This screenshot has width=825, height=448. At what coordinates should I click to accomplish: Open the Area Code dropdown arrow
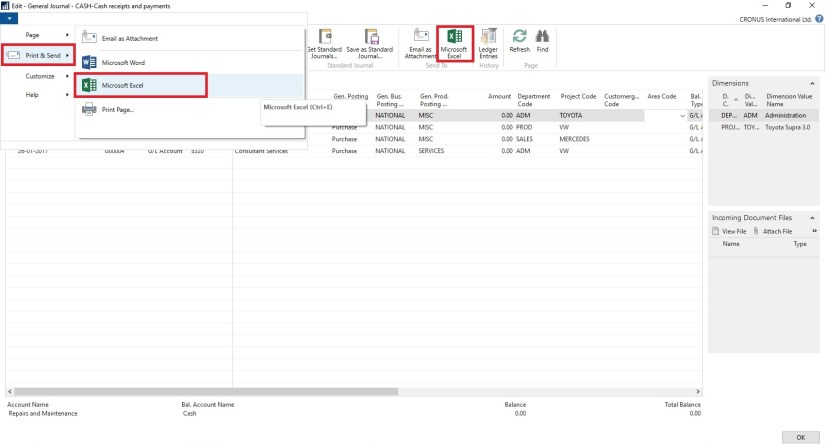tap(682, 116)
